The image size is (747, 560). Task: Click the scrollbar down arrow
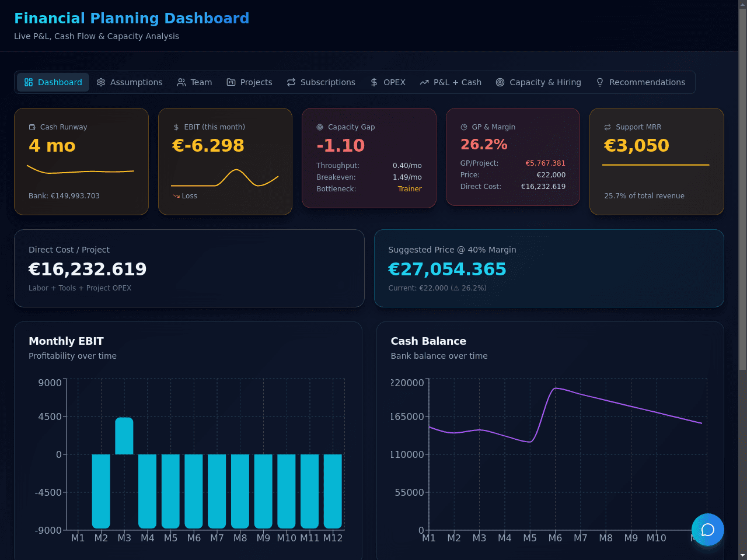point(742,555)
